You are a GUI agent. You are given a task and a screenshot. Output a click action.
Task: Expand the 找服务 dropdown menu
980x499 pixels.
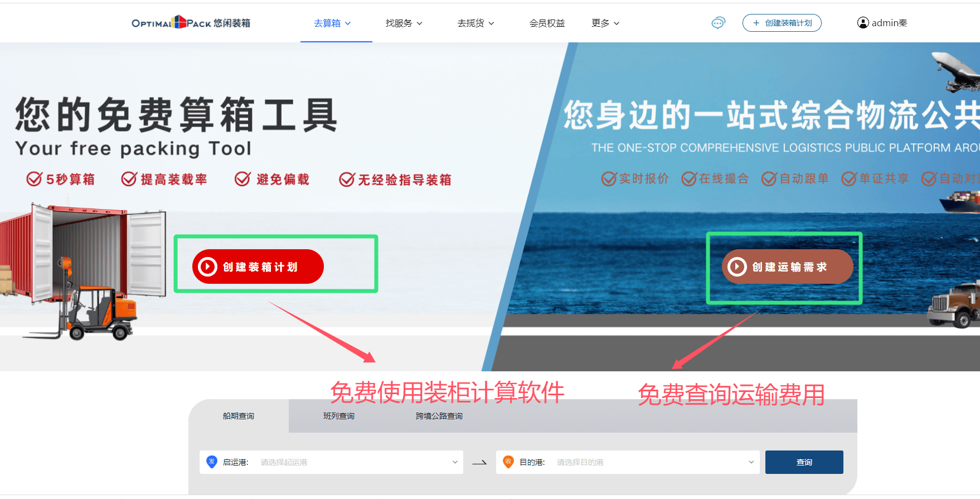[x=404, y=23]
